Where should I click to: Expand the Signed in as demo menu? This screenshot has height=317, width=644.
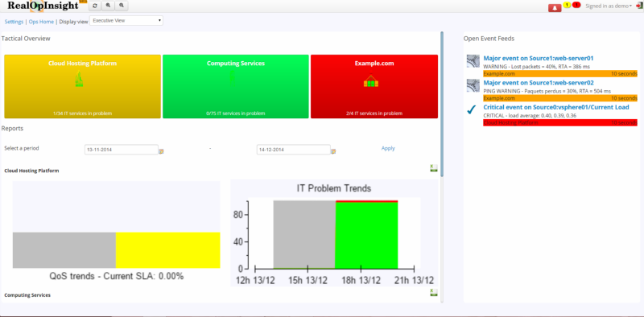(609, 6)
